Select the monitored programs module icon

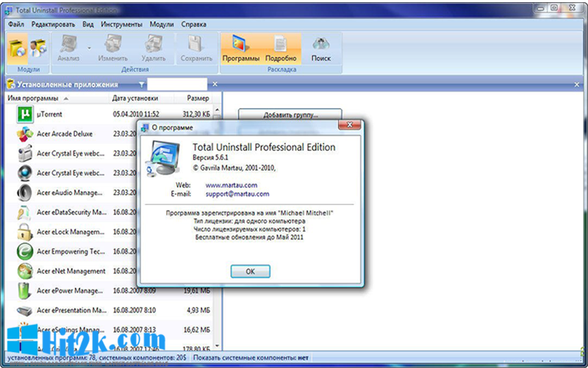[x=38, y=48]
